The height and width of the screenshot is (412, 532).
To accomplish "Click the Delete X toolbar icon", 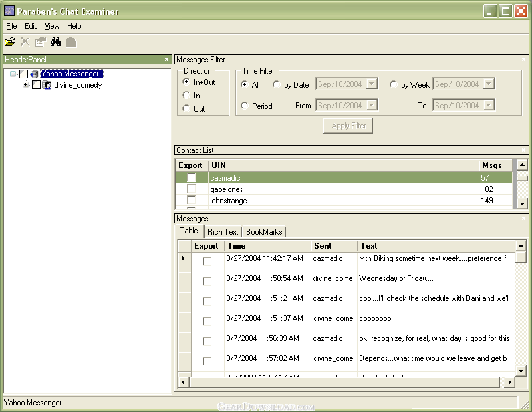I will coord(25,42).
